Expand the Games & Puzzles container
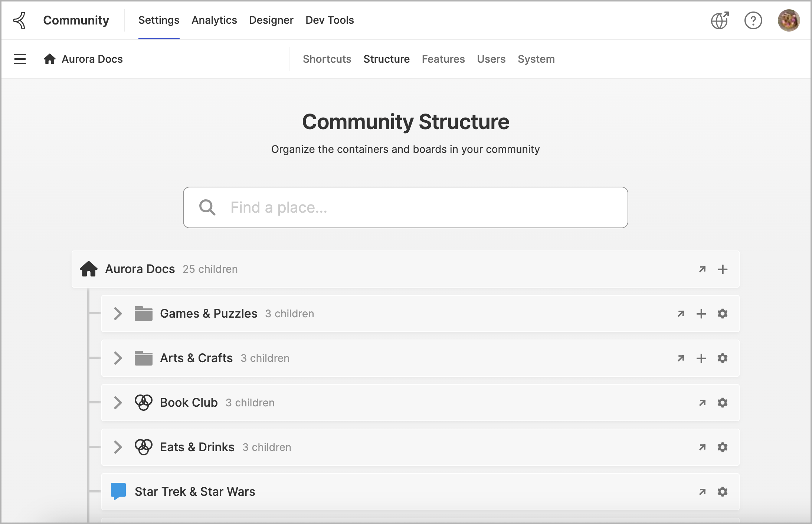 click(118, 314)
